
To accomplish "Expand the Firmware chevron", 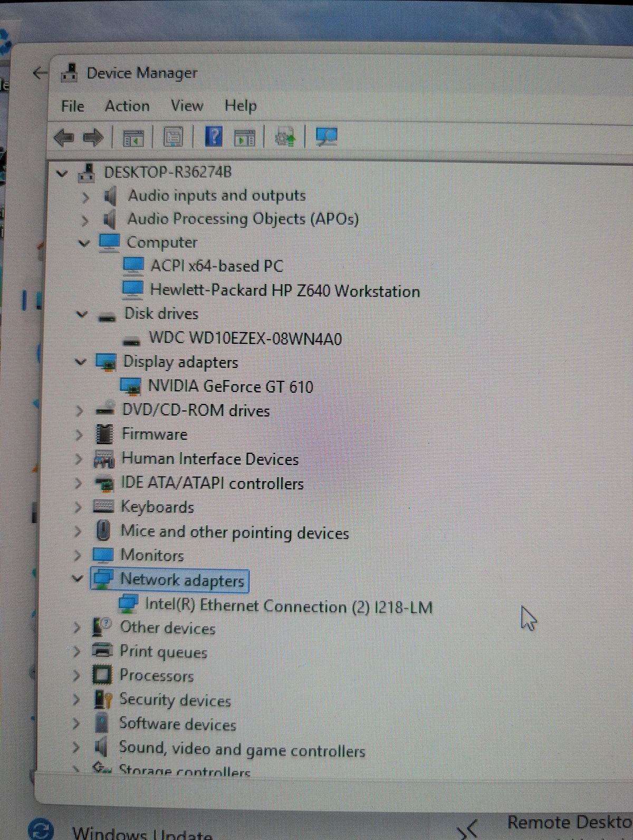I will pos(79,435).
